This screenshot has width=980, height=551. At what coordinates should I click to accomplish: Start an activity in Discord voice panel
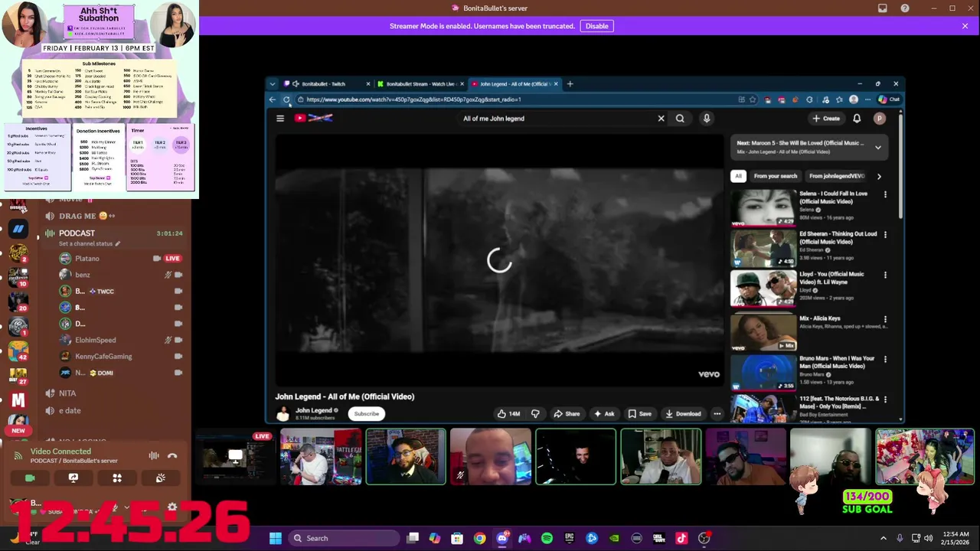pos(117,478)
